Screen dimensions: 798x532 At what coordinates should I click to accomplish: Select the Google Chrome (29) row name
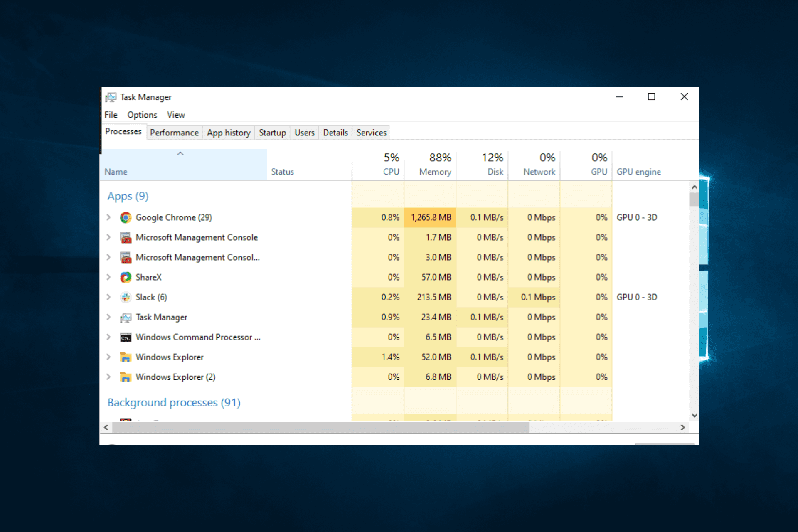pos(174,217)
